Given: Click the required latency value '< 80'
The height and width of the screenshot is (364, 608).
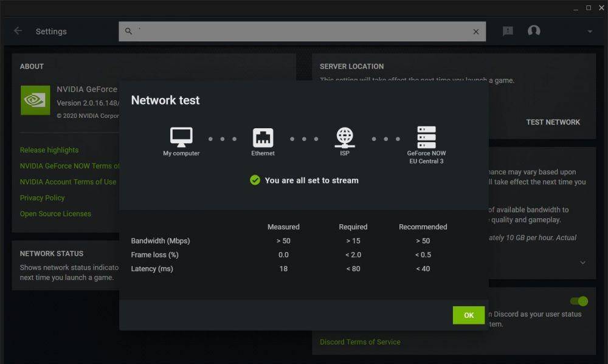Looking at the screenshot, I should coord(353,269).
